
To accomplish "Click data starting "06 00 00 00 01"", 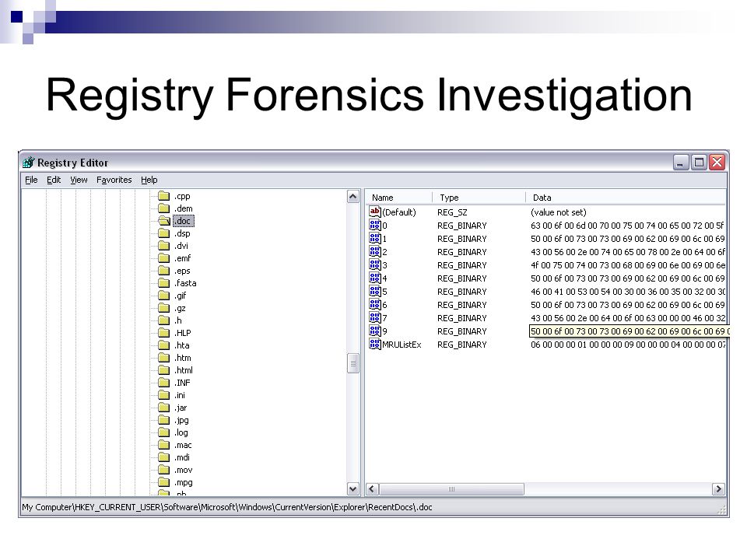I will pyautogui.click(x=627, y=345).
